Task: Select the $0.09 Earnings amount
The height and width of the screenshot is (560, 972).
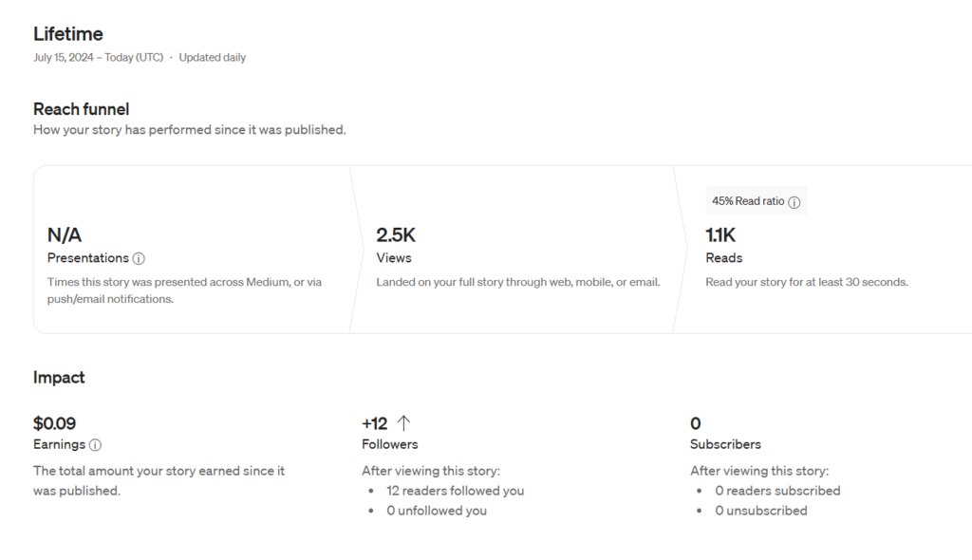Action: tap(55, 423)
